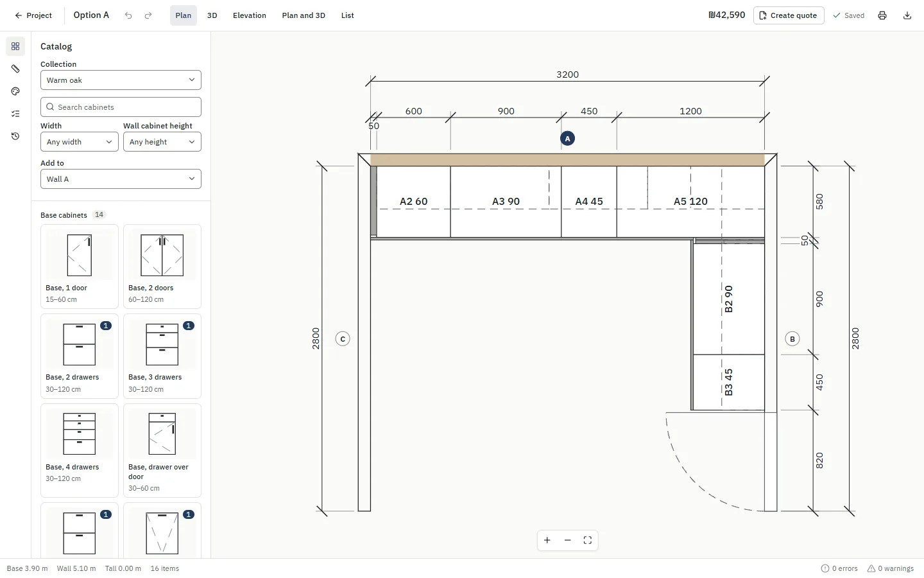This screenshot has height=578, width=924.
Task: Click the Create quote button
Action: (789, 15)
